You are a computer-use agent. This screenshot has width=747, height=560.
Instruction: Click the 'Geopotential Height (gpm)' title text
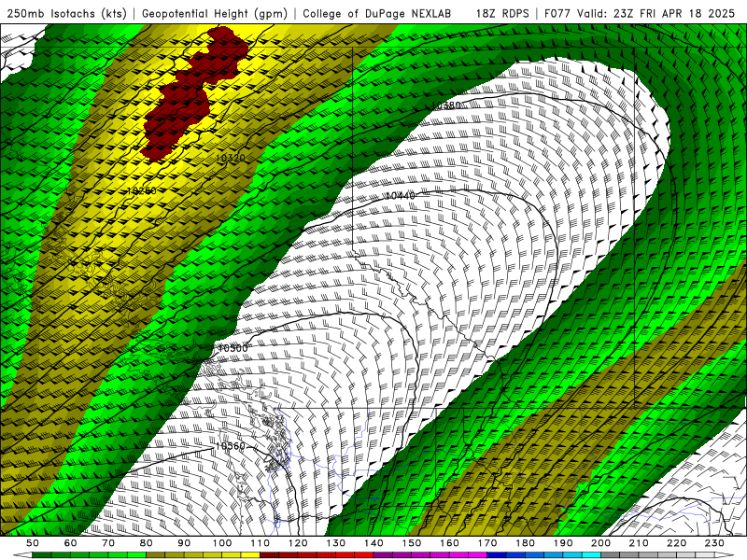point(215,13)
